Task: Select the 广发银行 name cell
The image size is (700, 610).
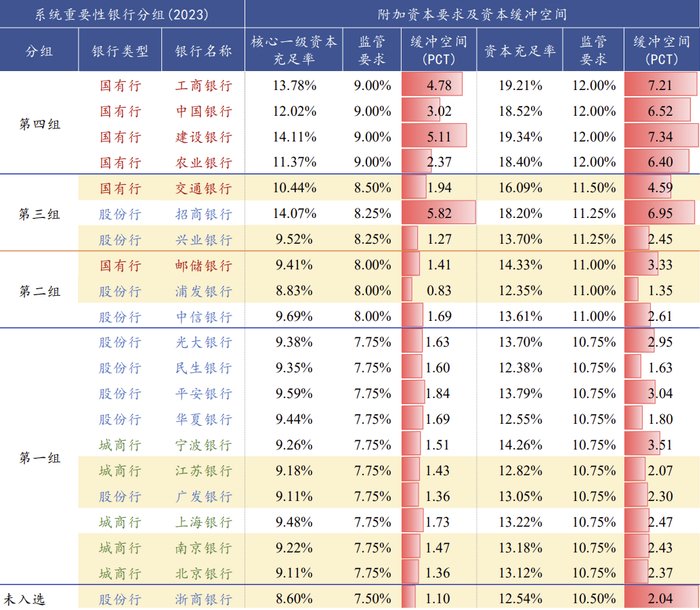Action: pos(204,496)
